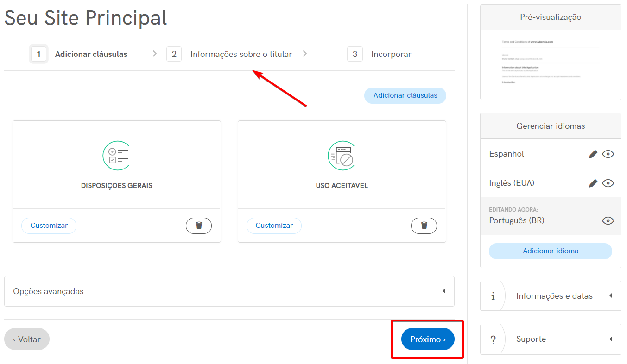This screenshot has height=364, width=627.
Task: Click the info icon beside Informações e datas
Action: [493, 296]
